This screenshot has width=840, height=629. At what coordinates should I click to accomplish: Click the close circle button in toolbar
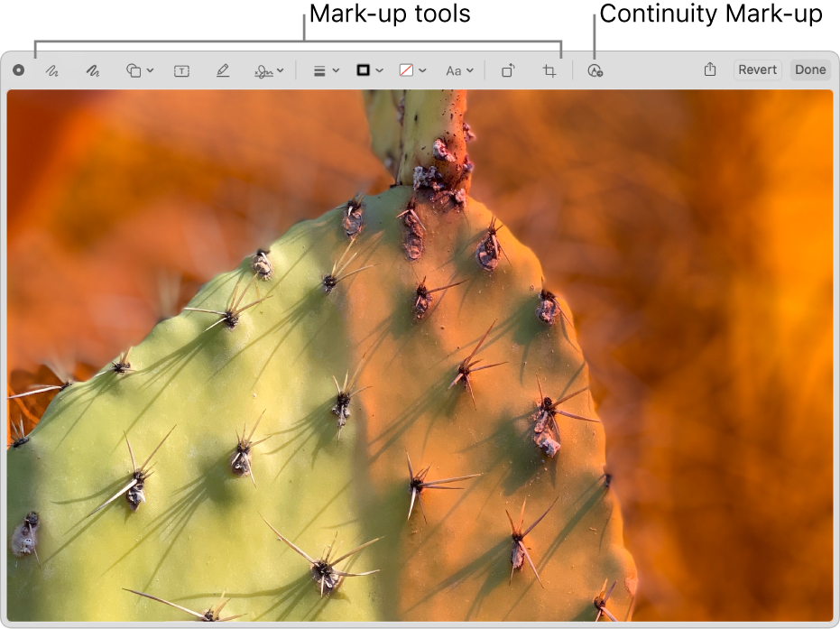click(19, 70)
